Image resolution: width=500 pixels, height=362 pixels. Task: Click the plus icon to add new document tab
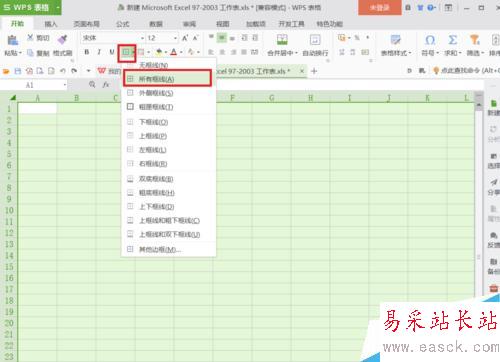pyautogui.click(x=314, y=71)
